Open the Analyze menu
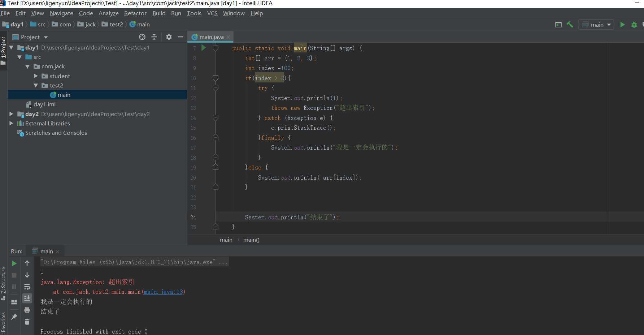Viewport: 644px width, 335px height. (108, 13)
